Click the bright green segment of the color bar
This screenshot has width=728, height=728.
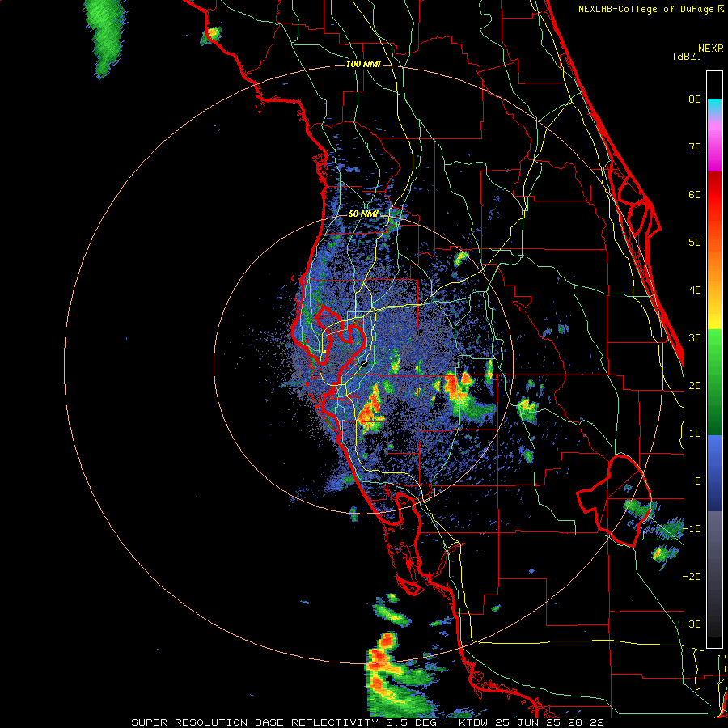click(x=714, y=343)
